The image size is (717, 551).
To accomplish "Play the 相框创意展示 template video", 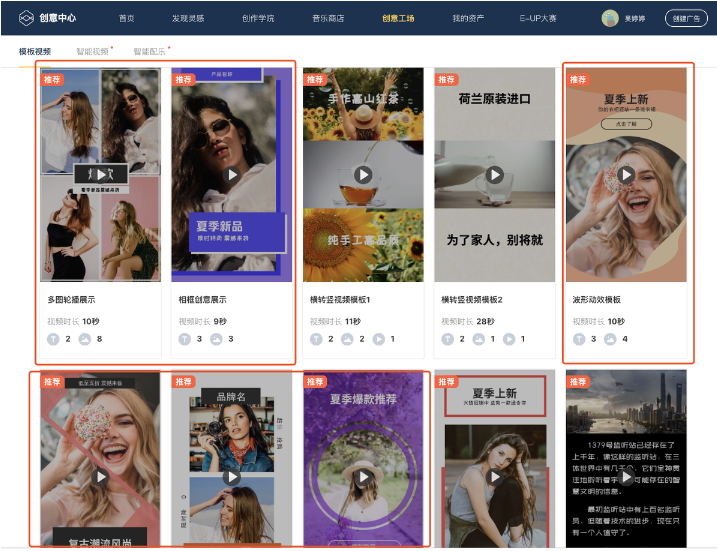I will click(x=232, y=175).
